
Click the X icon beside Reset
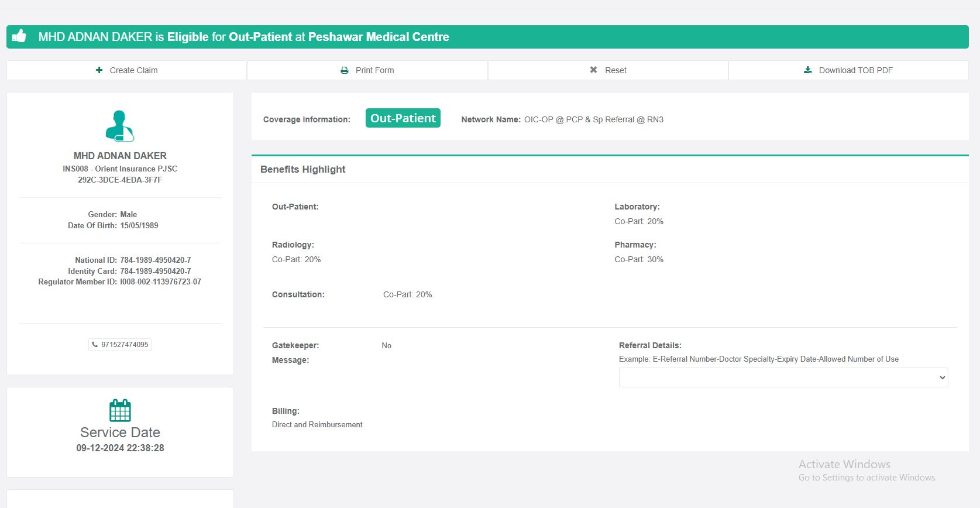click(x=593, y=70)
